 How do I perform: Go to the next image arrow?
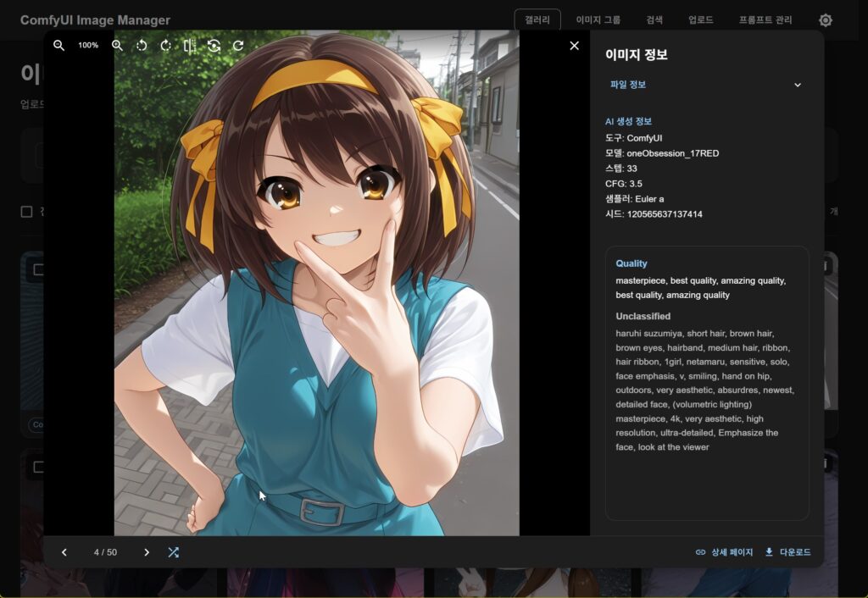tap(146, 552)
